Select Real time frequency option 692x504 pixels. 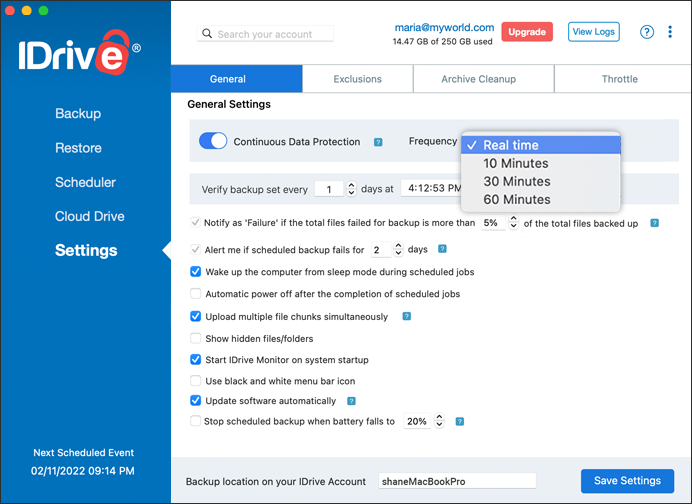click(541, 145)
